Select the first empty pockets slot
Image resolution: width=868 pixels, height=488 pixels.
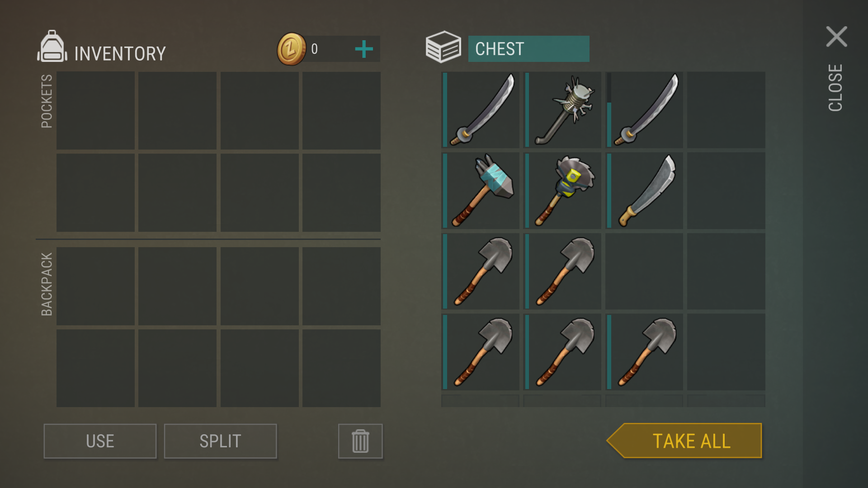tap(95, 111)
